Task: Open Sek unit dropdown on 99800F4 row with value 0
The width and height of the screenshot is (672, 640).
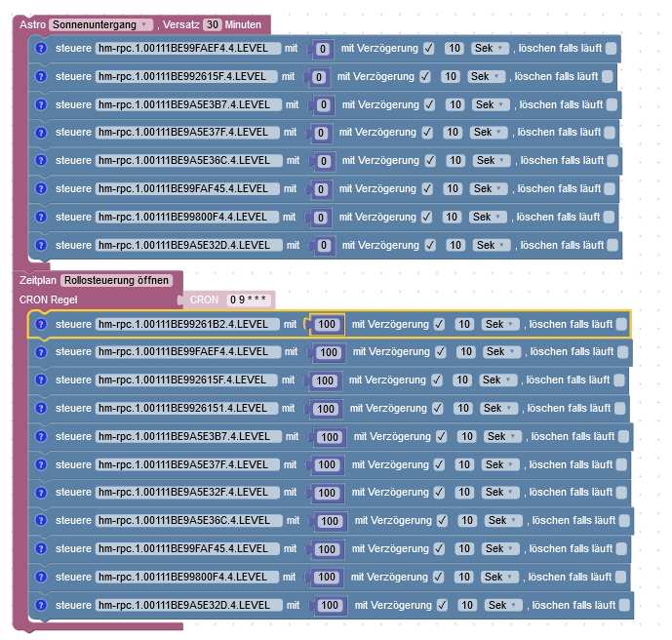Action: (x=488, y=218)
